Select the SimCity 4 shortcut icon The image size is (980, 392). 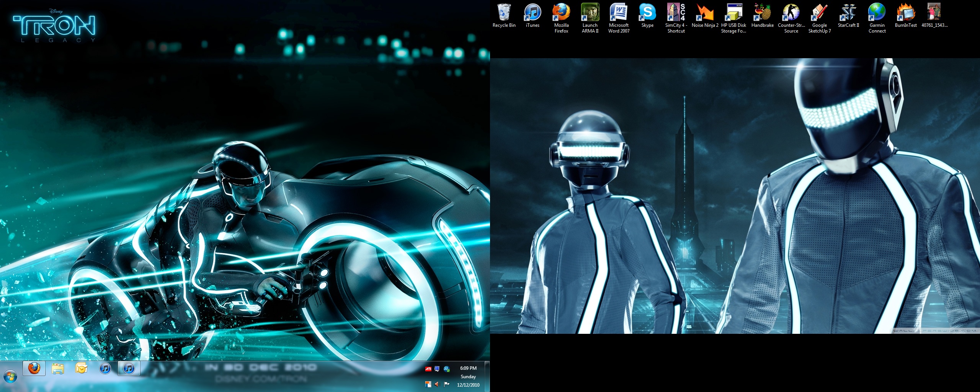click(676, 18)
